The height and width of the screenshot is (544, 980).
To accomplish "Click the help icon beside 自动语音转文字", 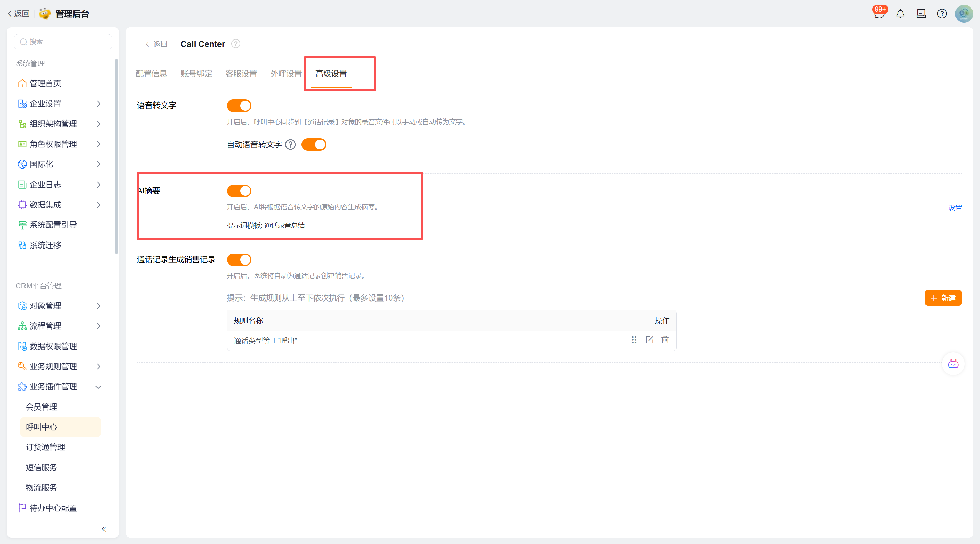I will click(x=290, y=145).
